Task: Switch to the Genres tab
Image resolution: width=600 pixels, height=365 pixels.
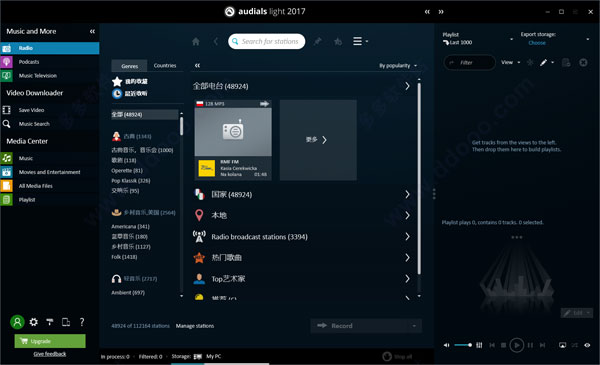Action: [x=129, y=66]
